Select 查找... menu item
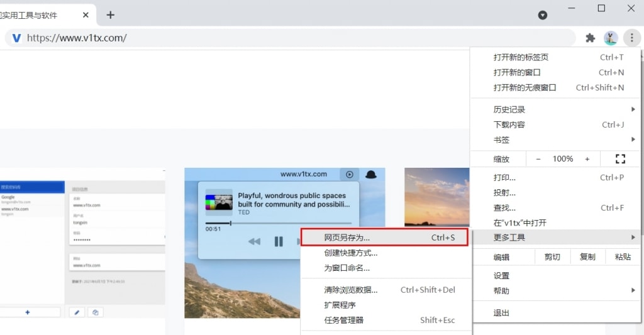 click(x=555, y=208)
